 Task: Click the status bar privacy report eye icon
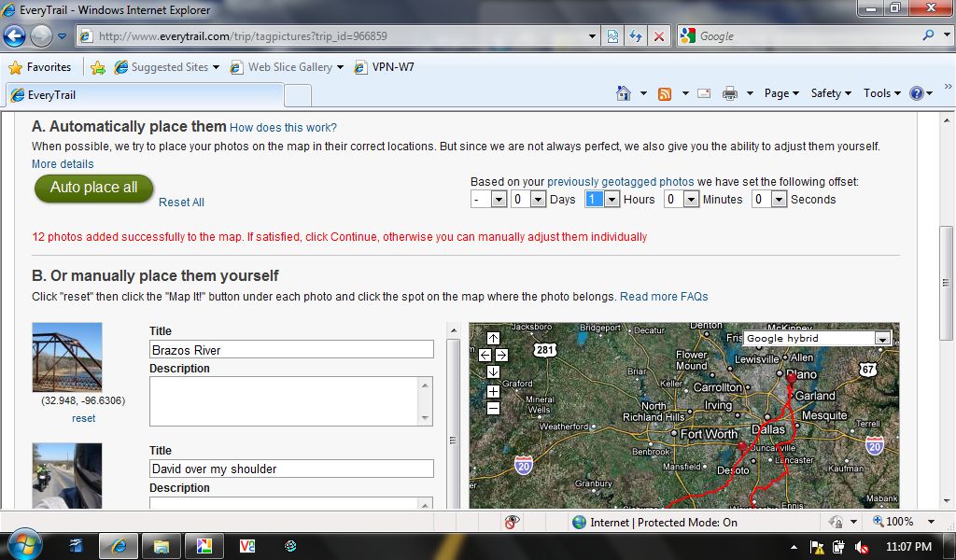(512, 523)
